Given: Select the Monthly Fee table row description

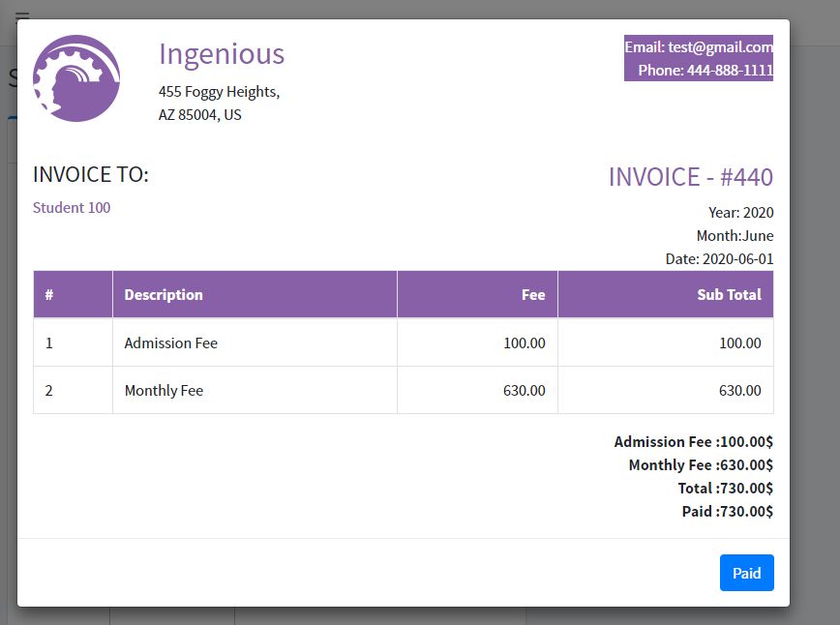Looking at the screenshot, I should pyautogui.click(x=164, y=391).
